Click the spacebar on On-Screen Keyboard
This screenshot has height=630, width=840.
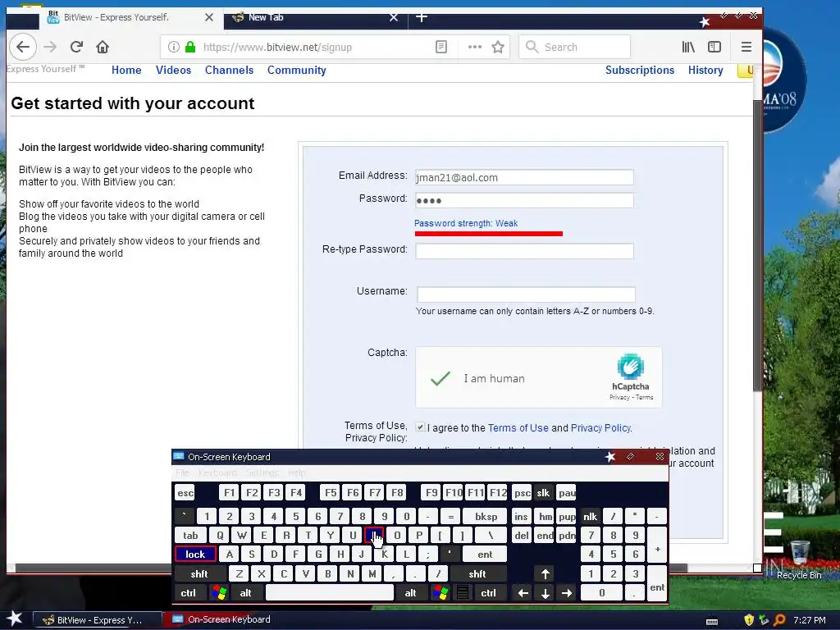(x=330, y=592)
